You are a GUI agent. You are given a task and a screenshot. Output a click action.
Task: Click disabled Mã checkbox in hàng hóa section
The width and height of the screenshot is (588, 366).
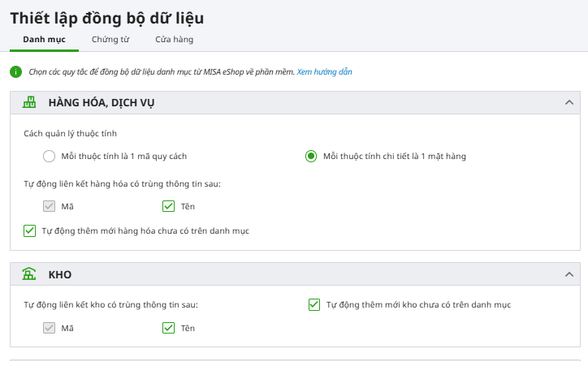(49, 206)
